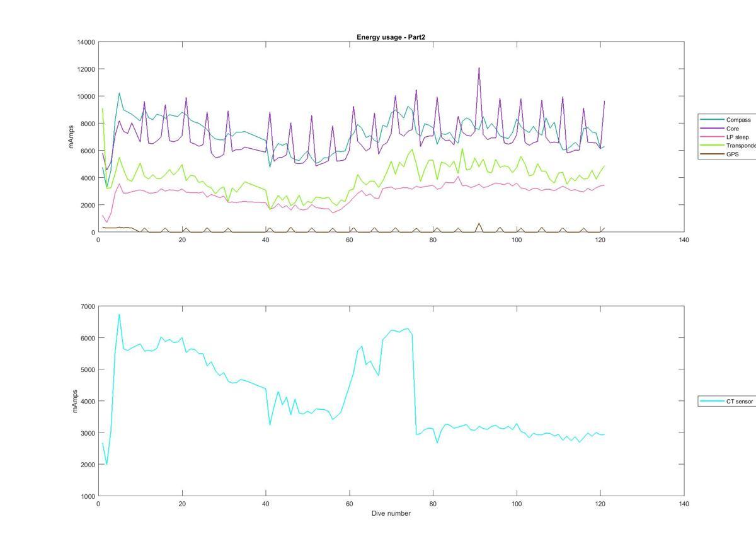Click the purple Core legend line sample
The height and width of the screenshot is (558, 756).
[x=712, y=128]
